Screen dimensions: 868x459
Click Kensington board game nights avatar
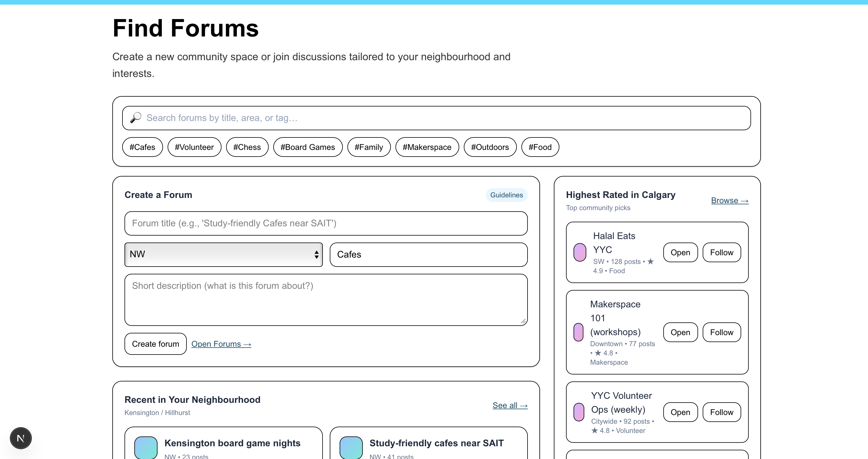point(146,447)
